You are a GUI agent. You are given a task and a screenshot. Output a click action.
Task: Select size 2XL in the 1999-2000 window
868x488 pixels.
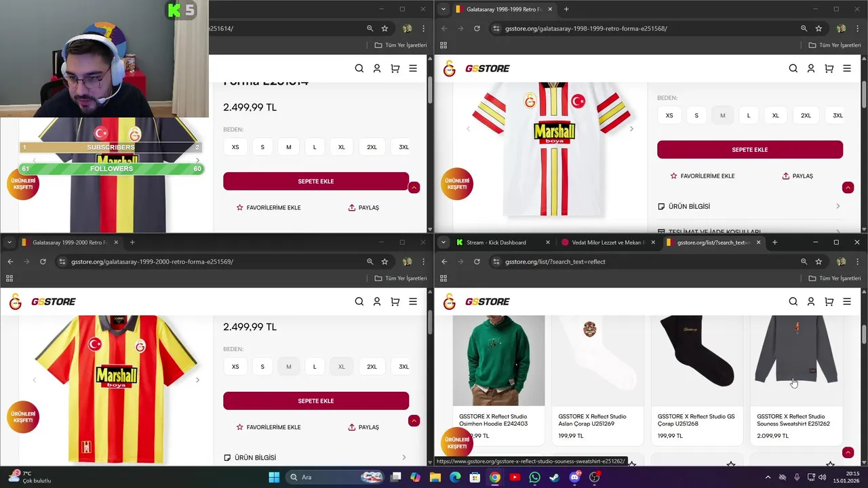372,367
